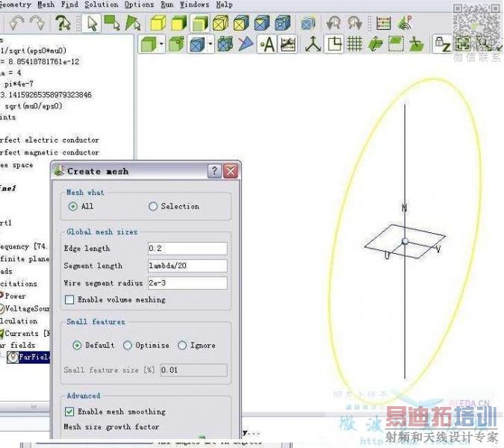Close the Create mesh dialog
This screenshot has height=448, width=504.
(231, 171)
